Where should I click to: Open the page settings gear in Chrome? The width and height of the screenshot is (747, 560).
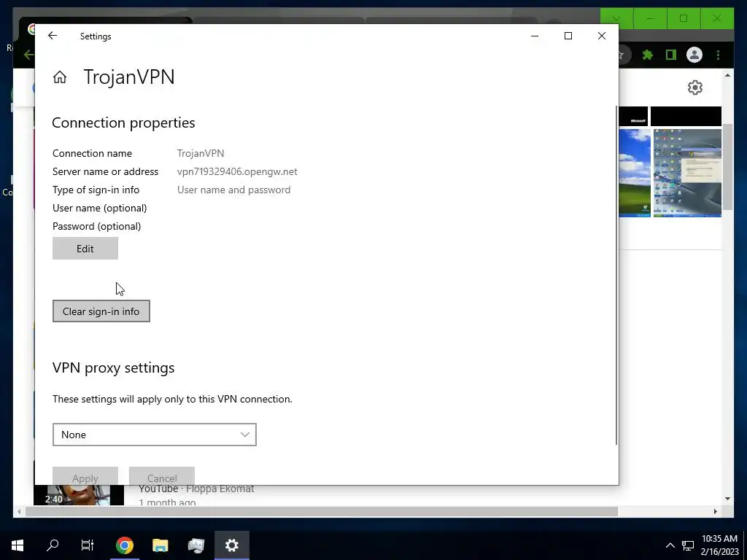coord(695,87)
